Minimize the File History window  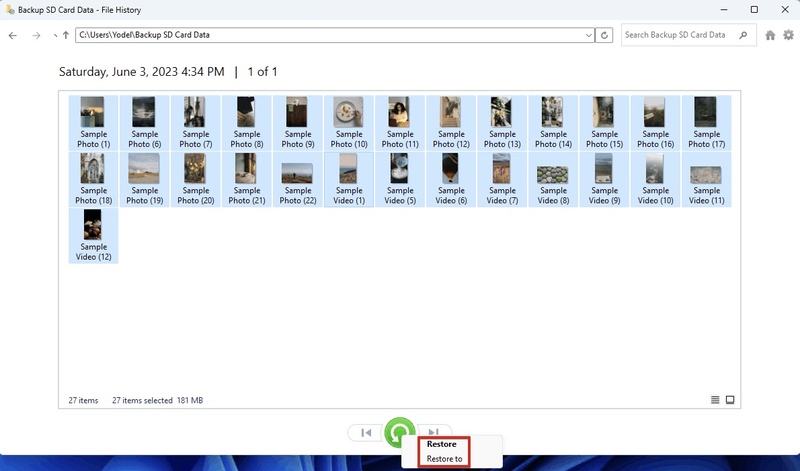[724, 10]
